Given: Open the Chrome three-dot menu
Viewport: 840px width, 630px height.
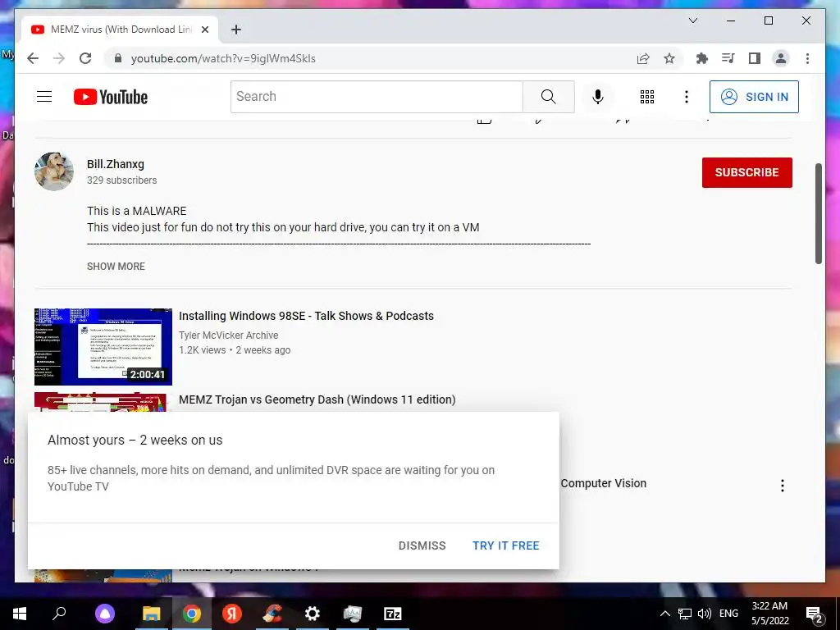Looking at the screenshot, I should coord(807,58).
